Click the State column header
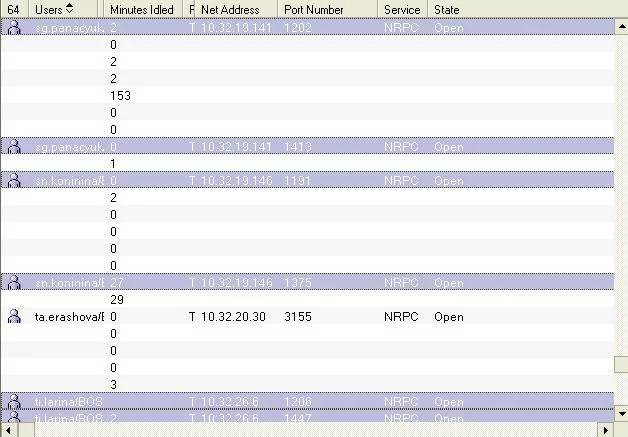The image size is (628, 437). [447, 9]
